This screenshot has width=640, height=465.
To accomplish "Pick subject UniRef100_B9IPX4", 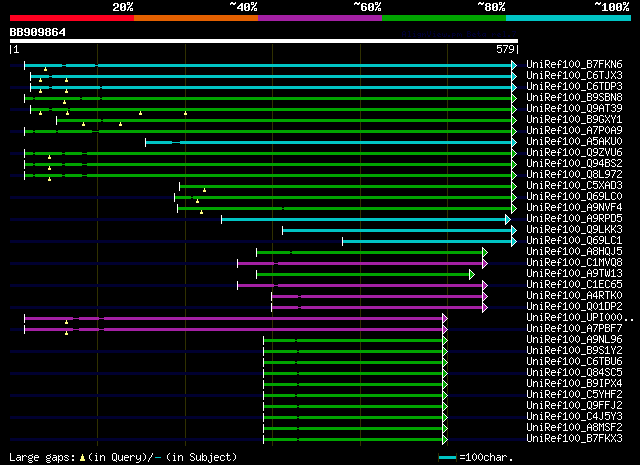I will 574,384.
